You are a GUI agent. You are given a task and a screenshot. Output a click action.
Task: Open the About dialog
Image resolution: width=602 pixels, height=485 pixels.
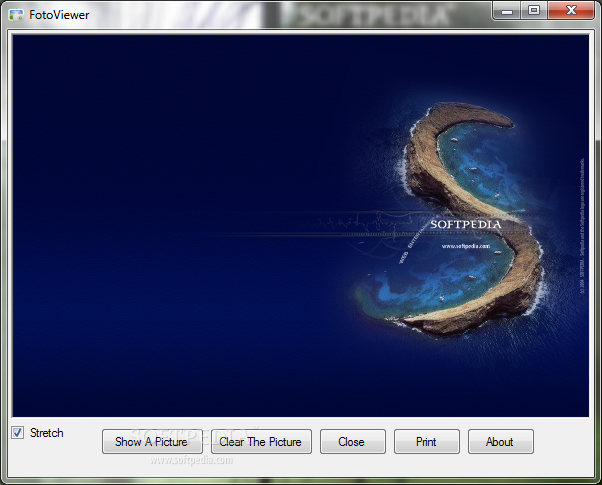(500, 442)
